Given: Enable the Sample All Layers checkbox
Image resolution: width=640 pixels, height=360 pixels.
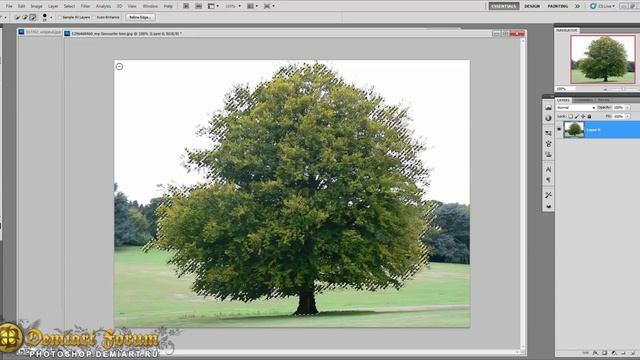Looking at the screenshot, I should coord(60,18).
